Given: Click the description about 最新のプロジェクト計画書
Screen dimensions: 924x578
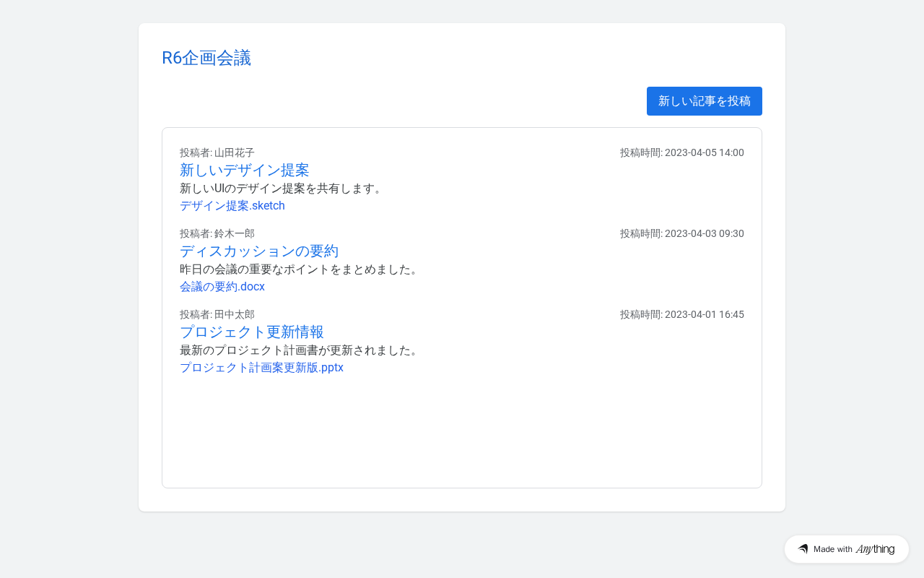Looking at the screenshot, I should 299,350.
